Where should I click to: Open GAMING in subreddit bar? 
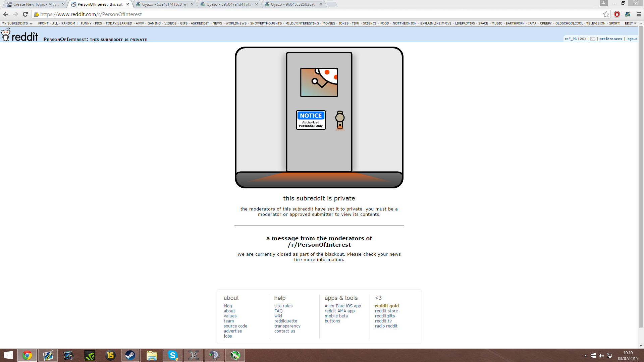154,23
